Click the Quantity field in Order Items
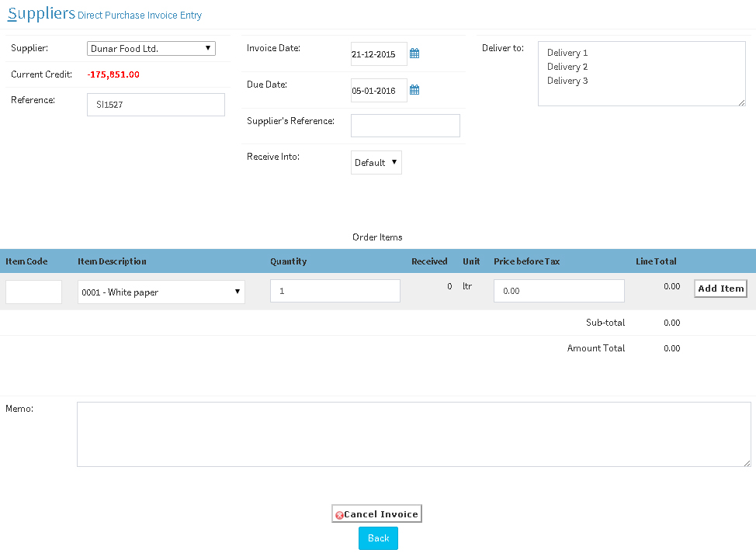Image resolution: width=756 pixels, height=560 pixels. point(335,290)
